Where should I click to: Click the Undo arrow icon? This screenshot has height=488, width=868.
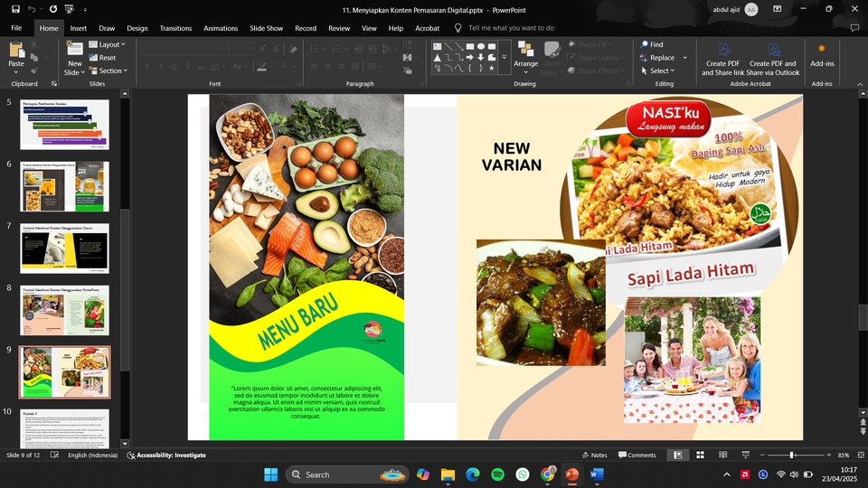click(32, 9)
